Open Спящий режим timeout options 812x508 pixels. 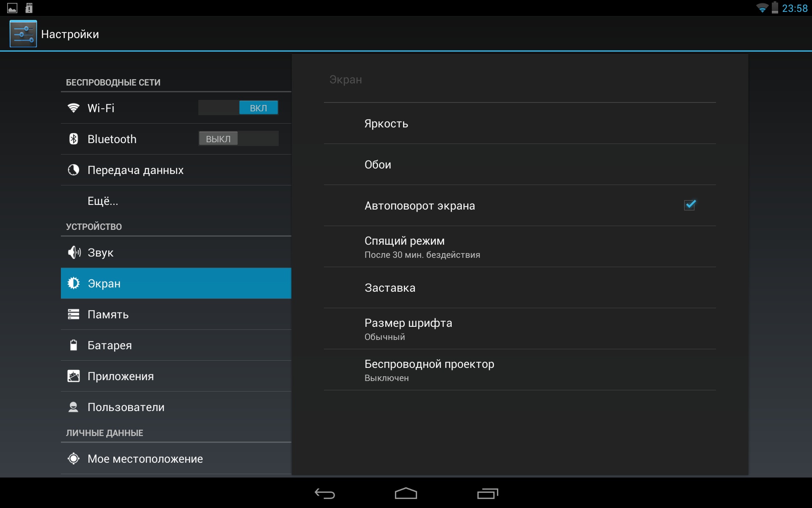[519, 247]
